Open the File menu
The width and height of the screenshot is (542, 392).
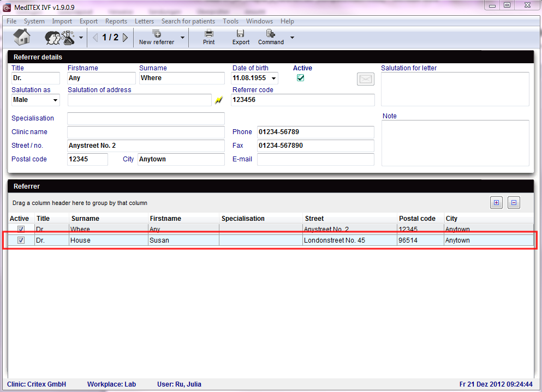11,21
